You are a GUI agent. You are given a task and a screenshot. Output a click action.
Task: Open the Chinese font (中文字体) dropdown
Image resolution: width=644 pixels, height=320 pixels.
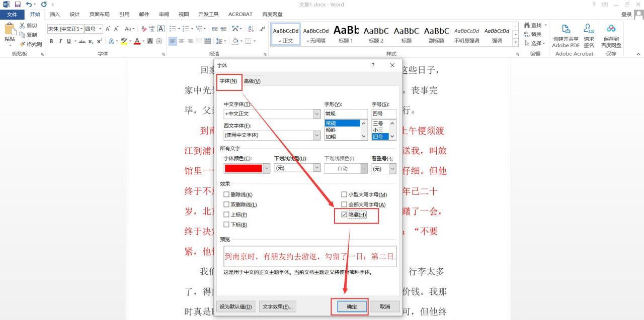[316, 114]
